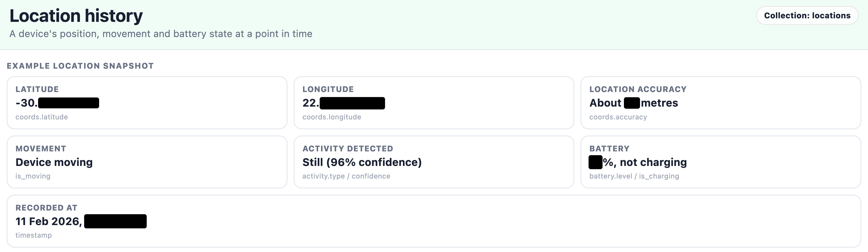Viewport: 868px width, 252px height.
Task: Click the coords.accuracy field name
Action: coord(618,117)
